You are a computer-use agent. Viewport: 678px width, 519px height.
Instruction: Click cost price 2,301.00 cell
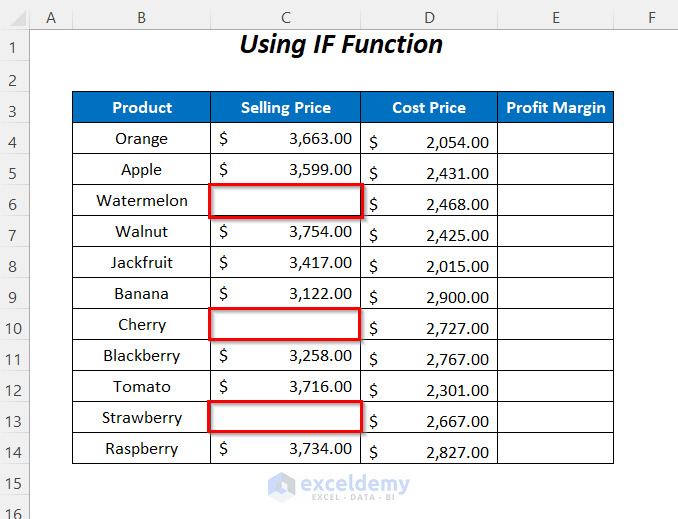[x=429, y=387]
